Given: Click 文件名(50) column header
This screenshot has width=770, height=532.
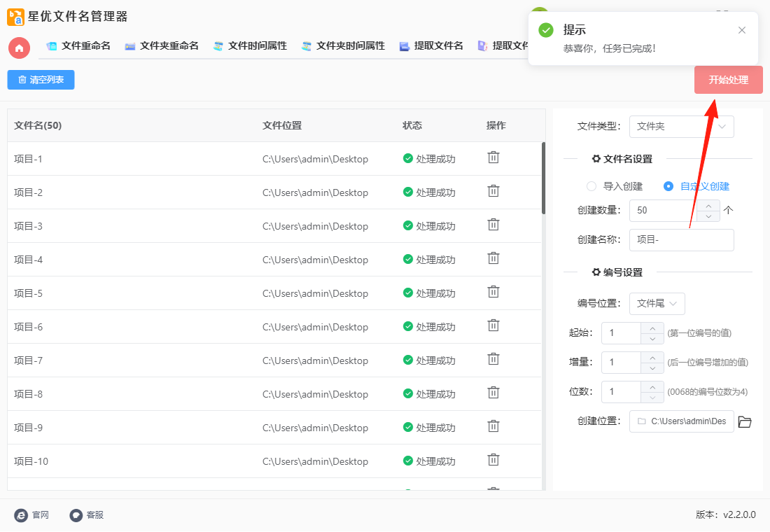Looking at the screenshot, I should [38, 126].
